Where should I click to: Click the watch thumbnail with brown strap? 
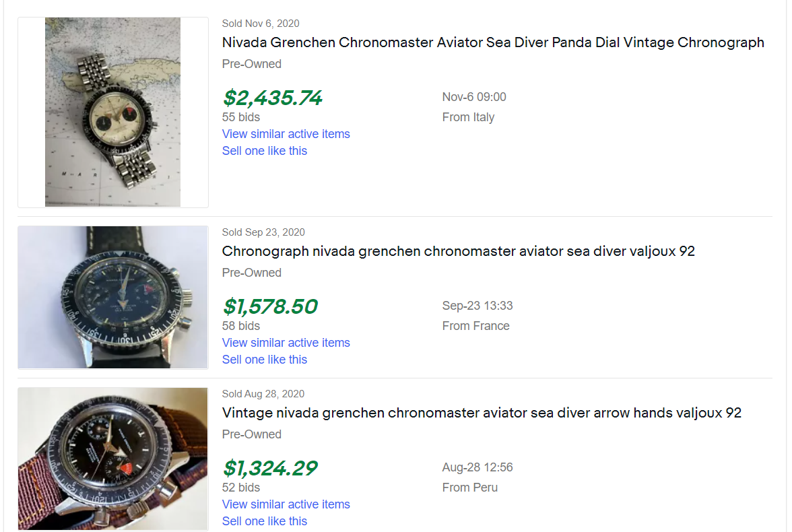112,459
